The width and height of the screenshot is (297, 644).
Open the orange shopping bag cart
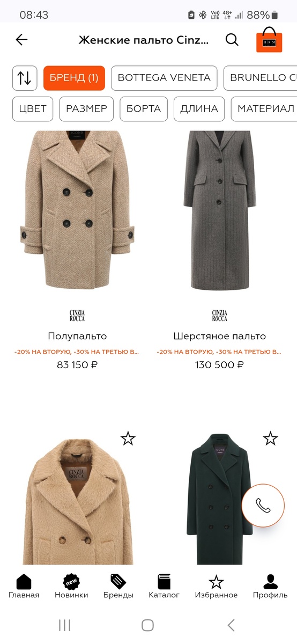point(269,40)
